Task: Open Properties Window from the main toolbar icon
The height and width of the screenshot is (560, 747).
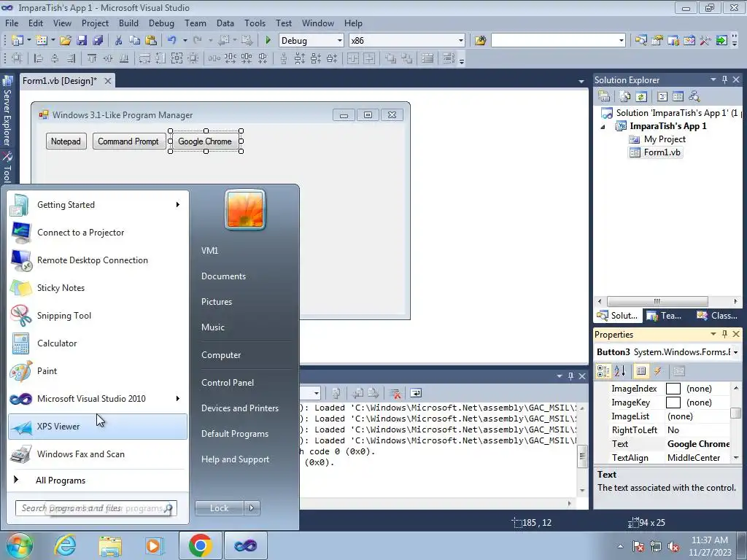Action: pos(657,41)
